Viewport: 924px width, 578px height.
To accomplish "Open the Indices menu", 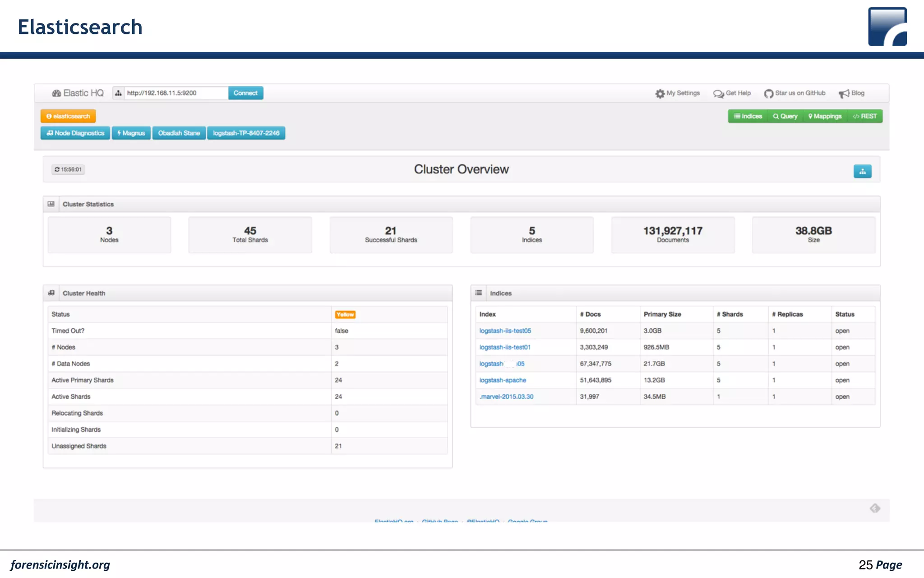I will 748,116.
